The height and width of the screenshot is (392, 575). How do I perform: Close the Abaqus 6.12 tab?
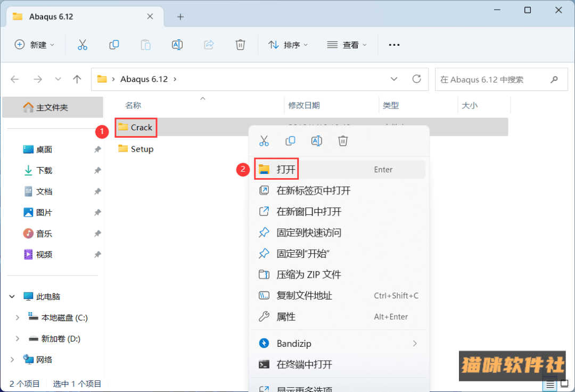(x=150, y=16)
